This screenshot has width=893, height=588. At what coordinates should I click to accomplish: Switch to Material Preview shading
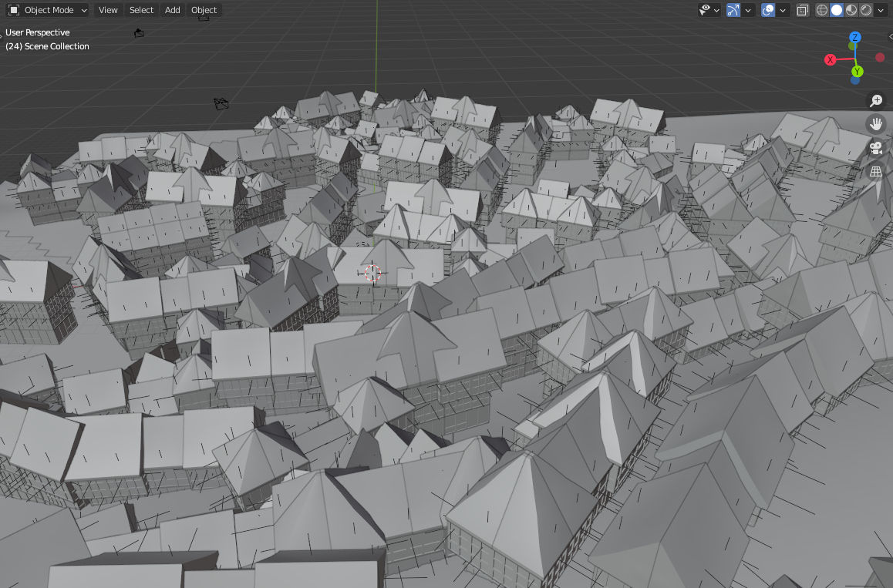tap(851, 10)
